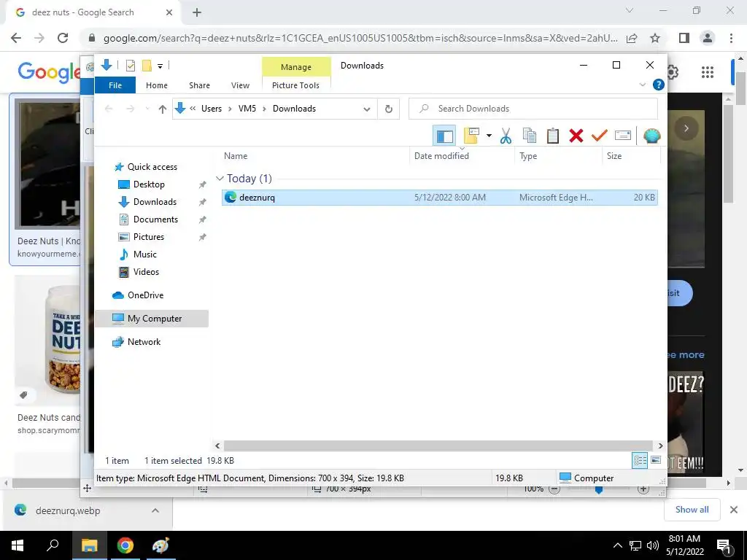747x560 pixels.
Task: Open Paint from the taskbar
Action: [160, 545]
